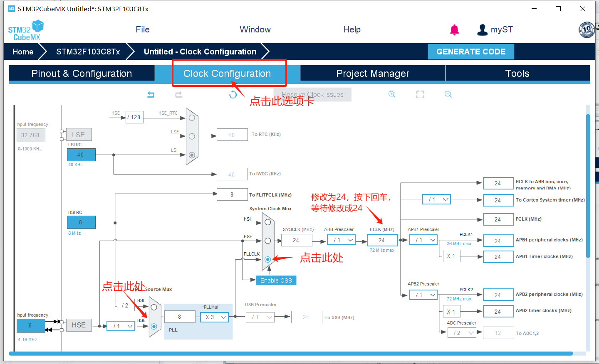
Task: Click the vertical scrollbar of the clock diagram
Action: (588, 186)
